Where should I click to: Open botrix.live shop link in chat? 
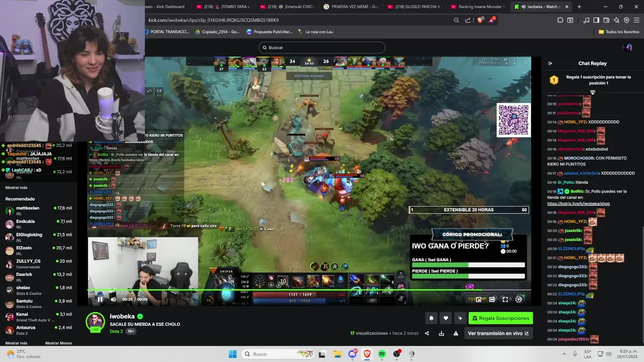[x=579, y=204]
